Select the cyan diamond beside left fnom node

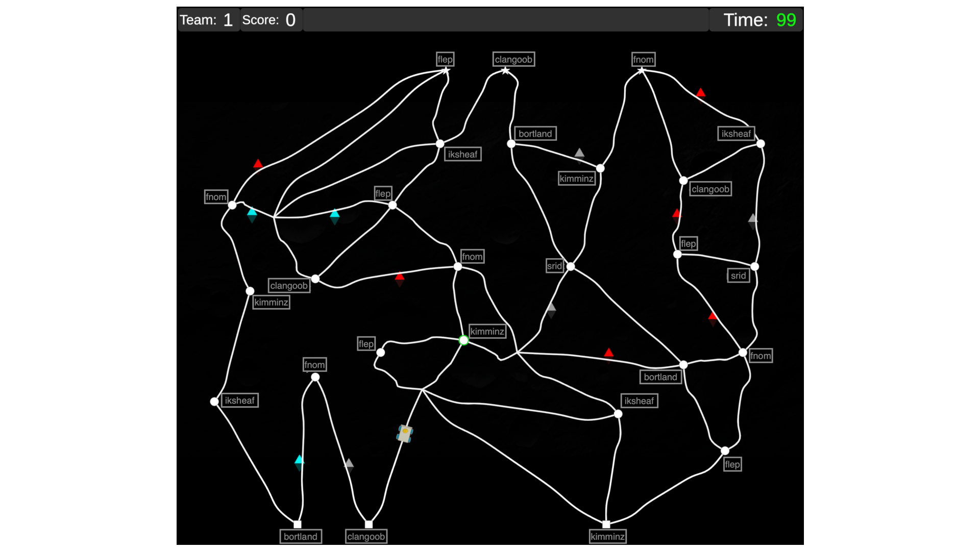[252, 215]
